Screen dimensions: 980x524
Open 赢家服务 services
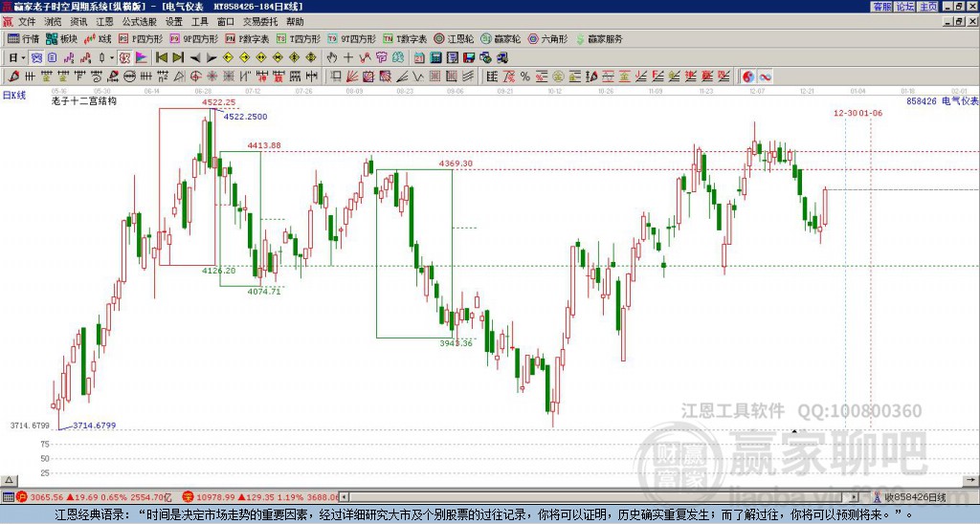599,38
